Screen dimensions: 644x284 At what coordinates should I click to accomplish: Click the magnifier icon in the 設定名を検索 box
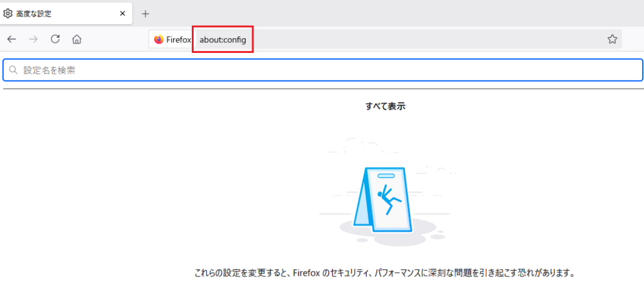[x=14, y=71]
